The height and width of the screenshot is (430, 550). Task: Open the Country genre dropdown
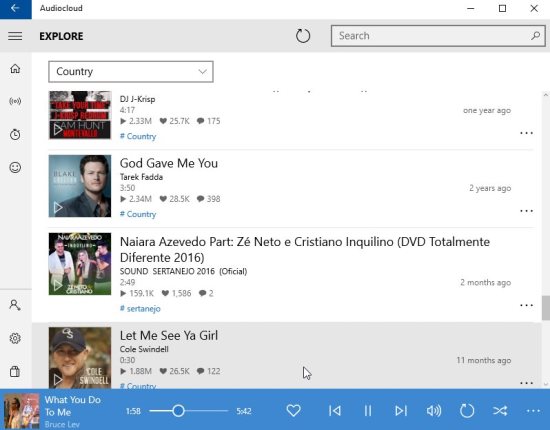131,72
